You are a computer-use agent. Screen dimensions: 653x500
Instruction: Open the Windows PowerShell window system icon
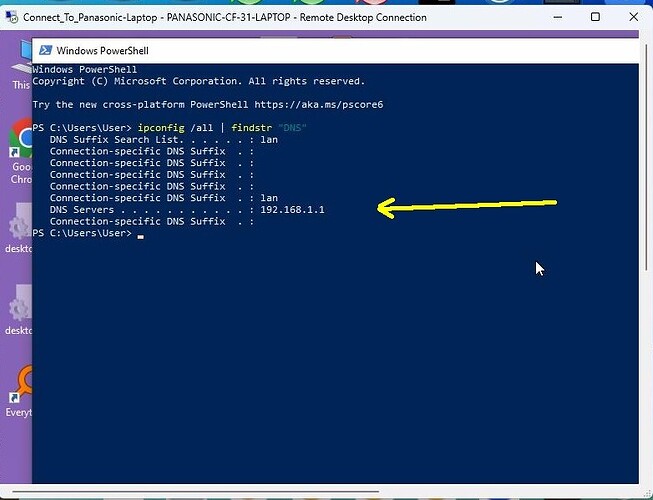pos(45,52)
